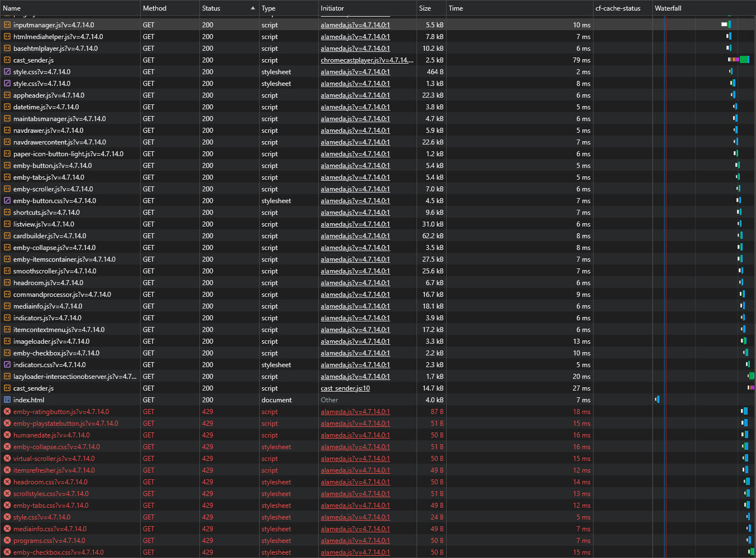Viewport: 756px width, 558px height.
Task: Click the script icon beside cast_sender.js
Action: [x=7, y=60]
